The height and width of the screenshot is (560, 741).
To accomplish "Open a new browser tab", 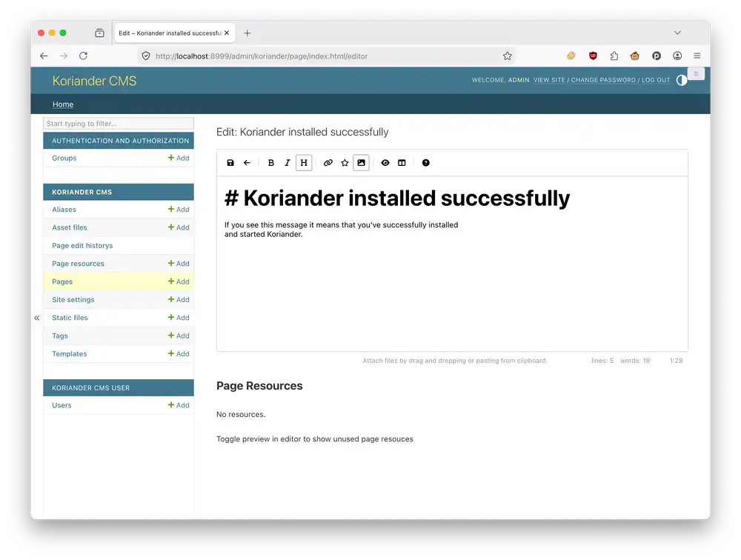I will point(247,33).
